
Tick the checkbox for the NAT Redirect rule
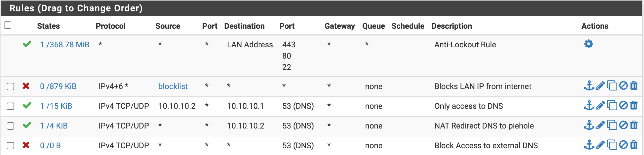coord(10,126)
